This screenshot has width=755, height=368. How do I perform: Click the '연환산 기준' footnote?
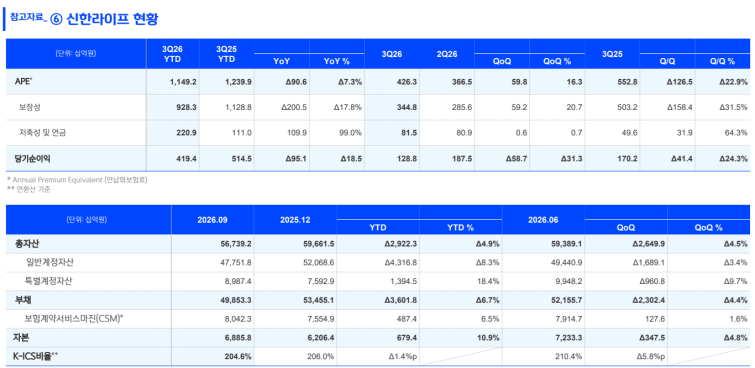click(28, 189)
